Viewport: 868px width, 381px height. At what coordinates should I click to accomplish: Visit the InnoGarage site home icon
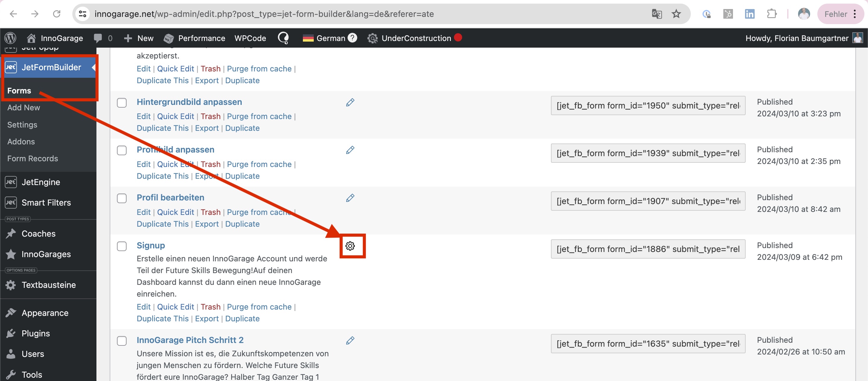click(x=31, y=38)
